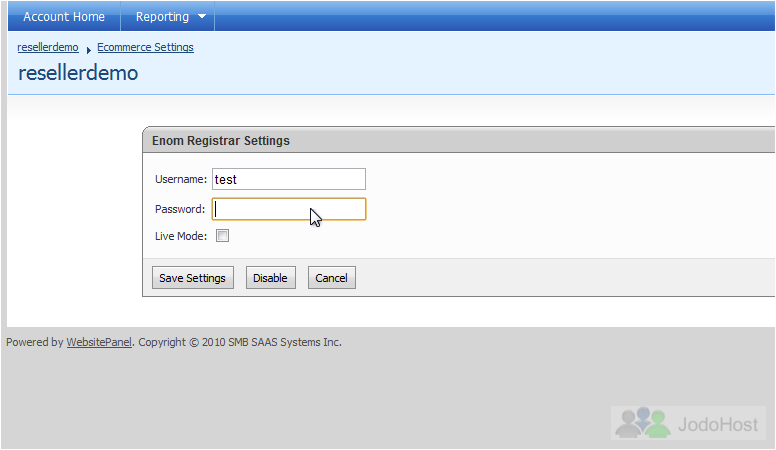This screenshot has width=776, height=450.
Task: Go to the resellerdemo breadcrumb link
Action: click(x=48, y=47)
